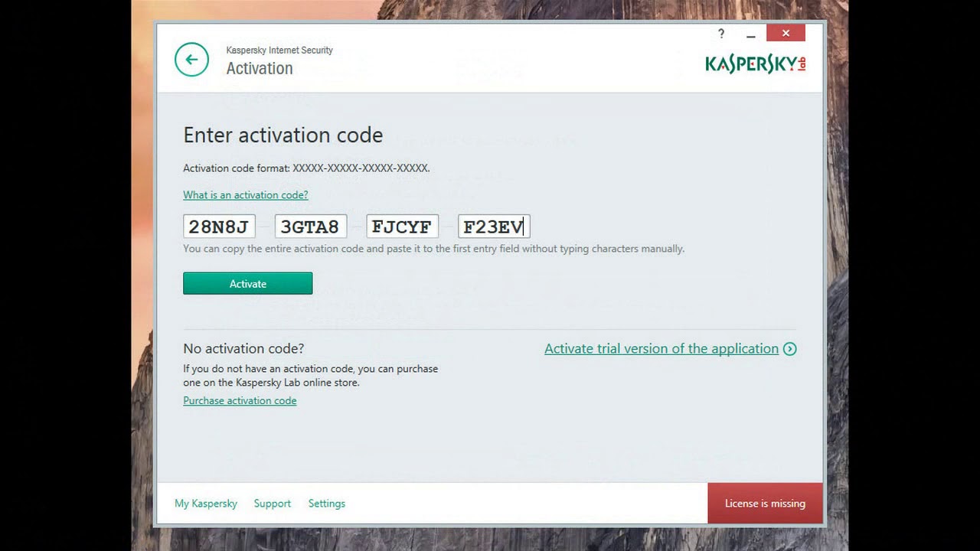Click the 'Activation code format' text line
Screen dimensions: 980x551
point(306,168)
